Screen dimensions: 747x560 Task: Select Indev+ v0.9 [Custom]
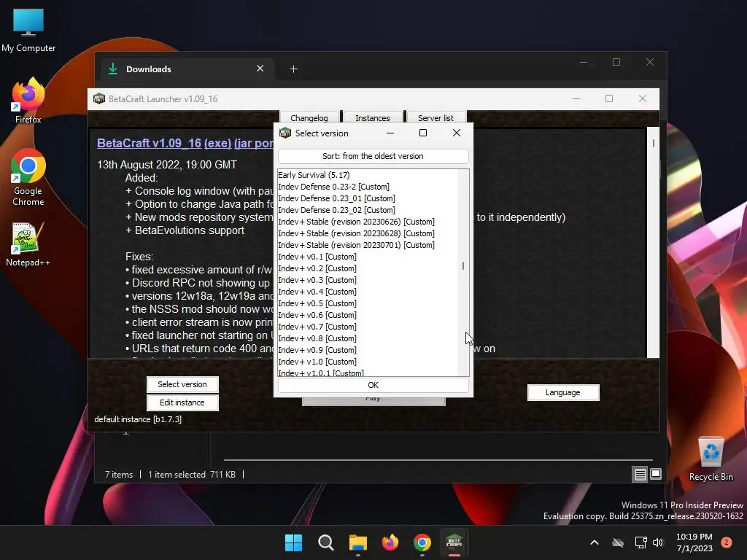[x=368, y=350]
